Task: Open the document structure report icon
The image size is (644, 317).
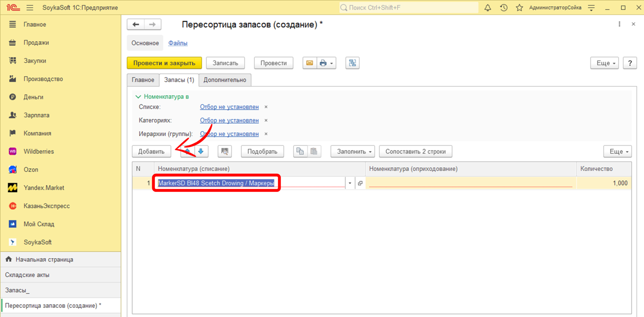Action: tap(352, 63)
